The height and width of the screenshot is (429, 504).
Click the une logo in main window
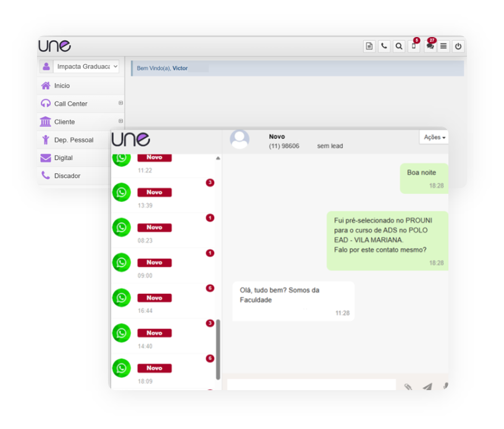pyautogui.click(x=54, y=46)
